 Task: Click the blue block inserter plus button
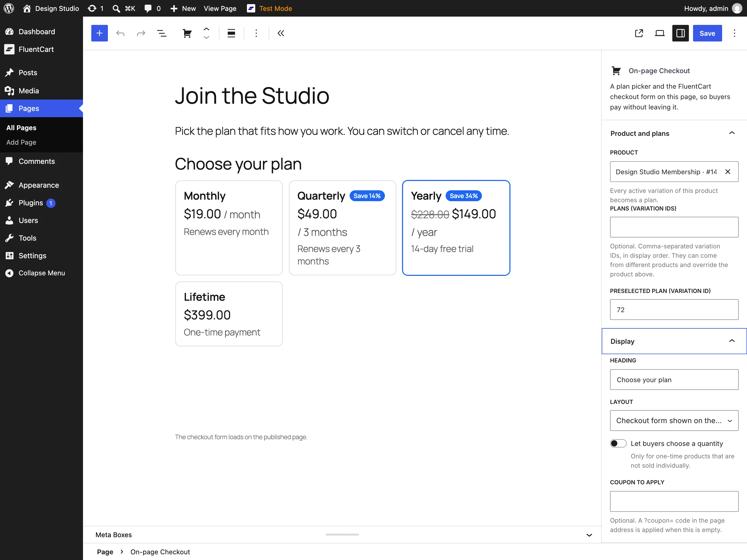99,33
